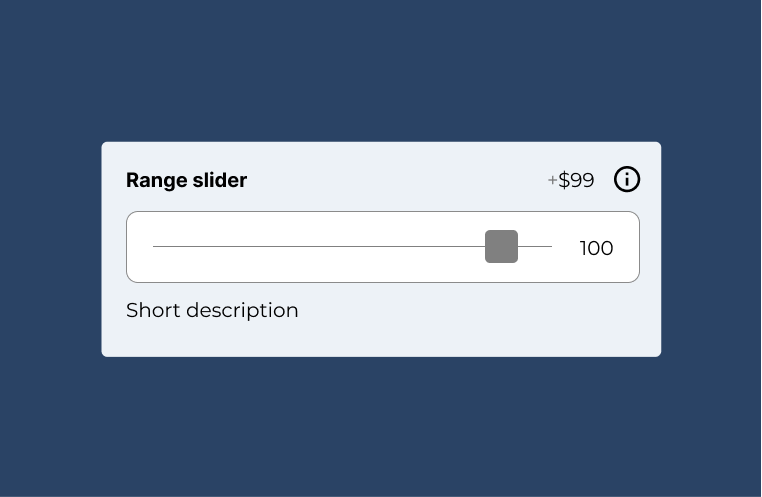Click the "Range slider" title
The height and width of the screenshot is (497, 762).
186,180
